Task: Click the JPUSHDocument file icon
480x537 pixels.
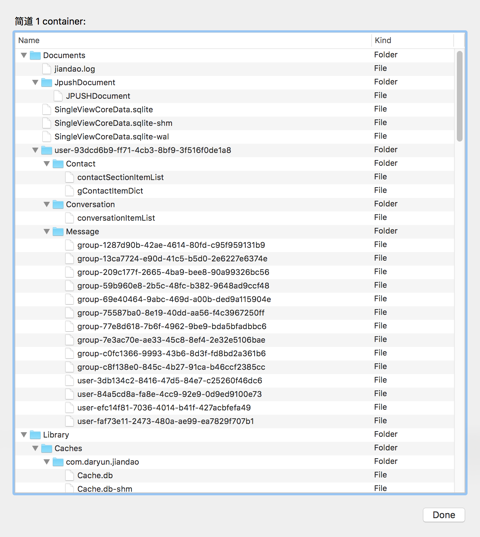Action: pyautogui.click(x=58, y=96)
